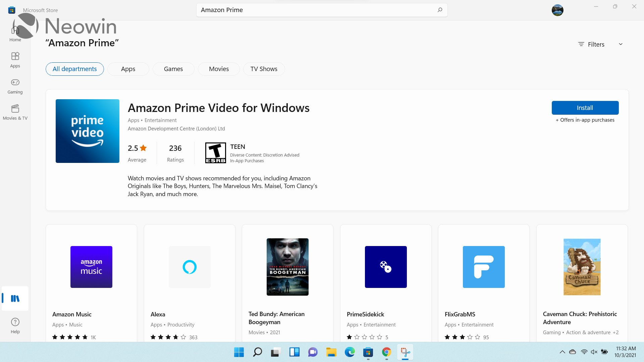Screen dimensions: 644x362
Task: Open the Chat icon on taskbar
Action: 313,352
